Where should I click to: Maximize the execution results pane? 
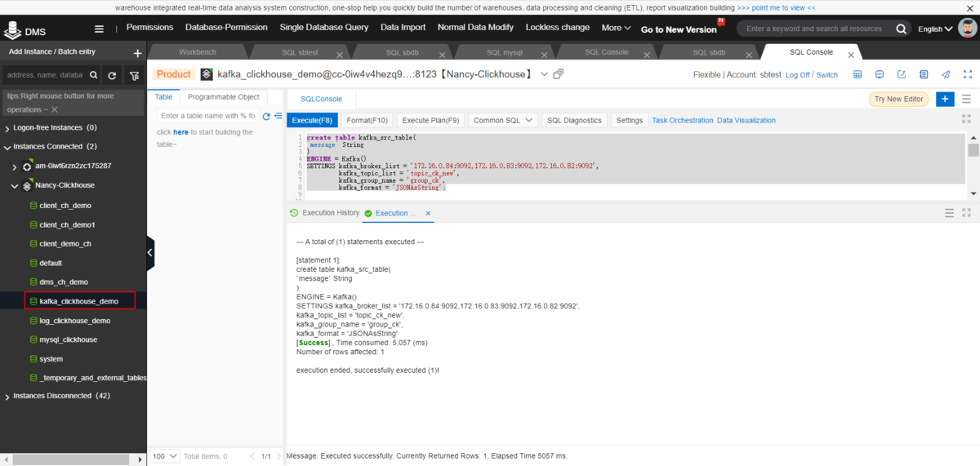coord(967,213)
